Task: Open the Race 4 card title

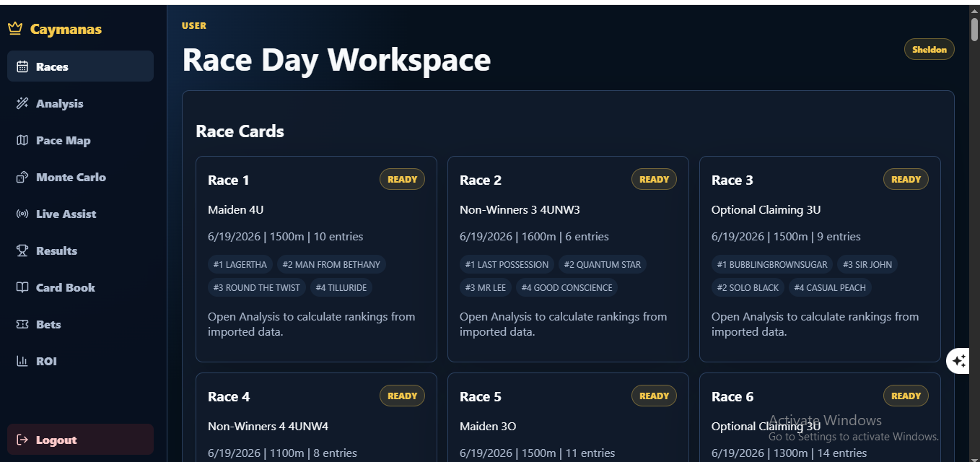Action: tap(228, 397)
